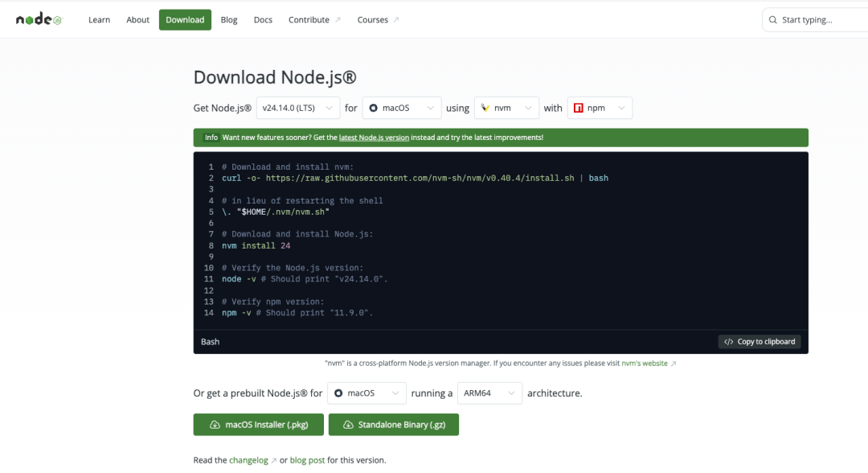Open the ARM64 architecture dropdown
868x473 pixels.
coord(489,393)
